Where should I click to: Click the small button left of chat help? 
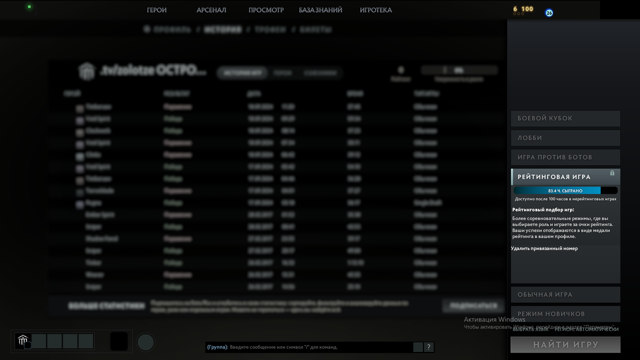pyautogui.click(x=418, y=347)
